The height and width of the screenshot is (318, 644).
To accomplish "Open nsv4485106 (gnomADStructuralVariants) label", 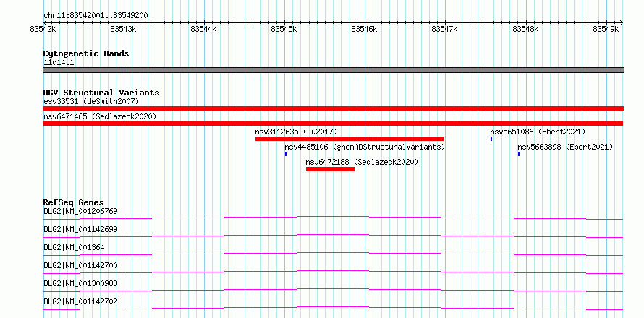I will click(365, 147).
